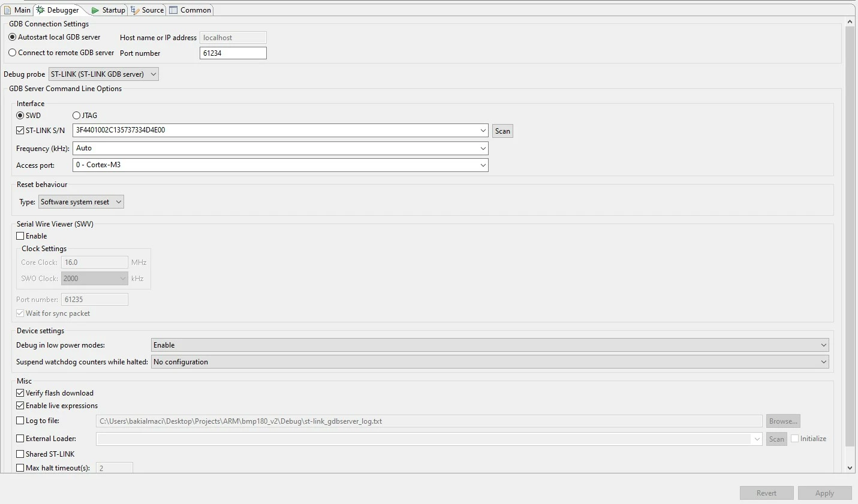Viewport: 858px width, 504px height.
Task: Click the vertical scrollbar thumb
Action: [850, 237]
